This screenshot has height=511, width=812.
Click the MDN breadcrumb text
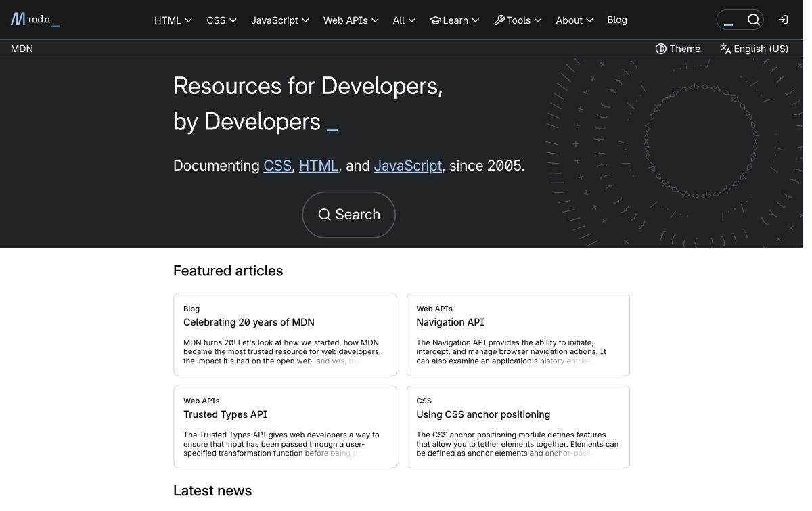click(22, 49)
